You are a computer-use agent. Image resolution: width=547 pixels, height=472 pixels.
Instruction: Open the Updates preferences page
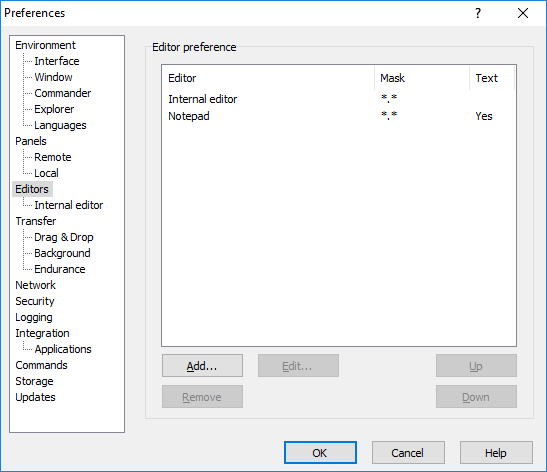tap(35, 397)
